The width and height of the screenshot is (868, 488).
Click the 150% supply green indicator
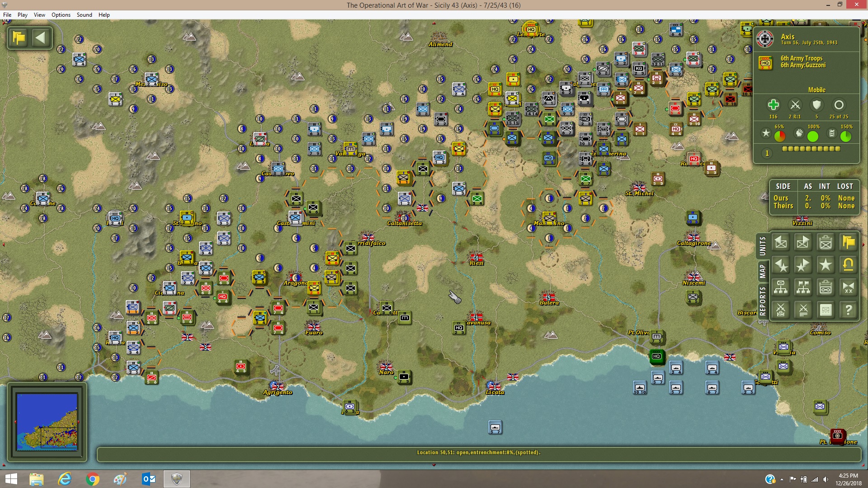coord(846,136)
